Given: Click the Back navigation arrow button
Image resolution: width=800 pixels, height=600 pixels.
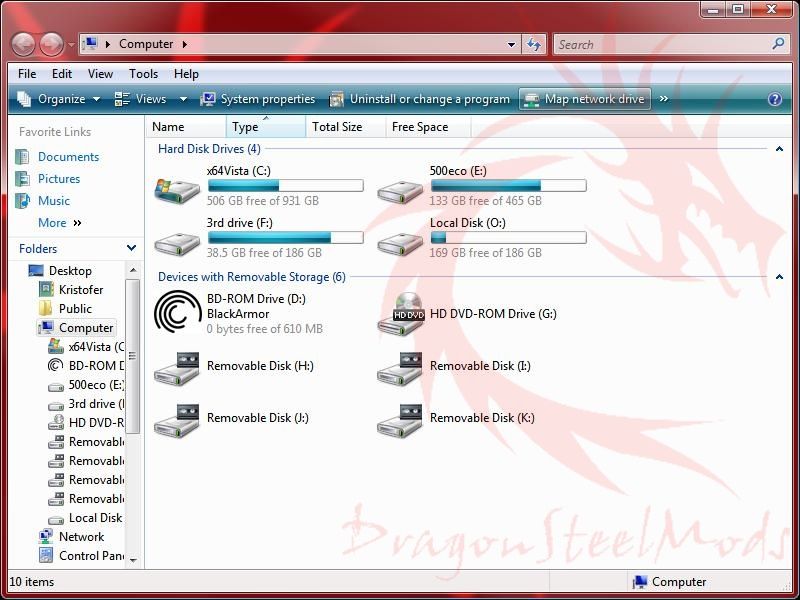Looking at the screenshot, I should click(23, 44).
